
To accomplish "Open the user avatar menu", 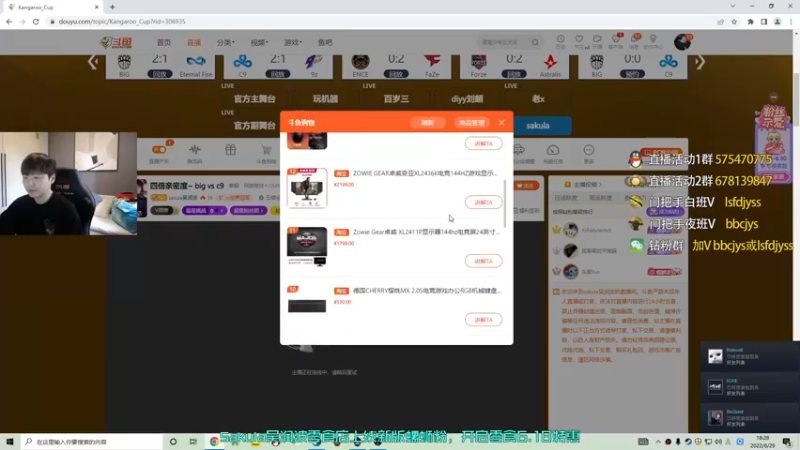I will point(682,42).
